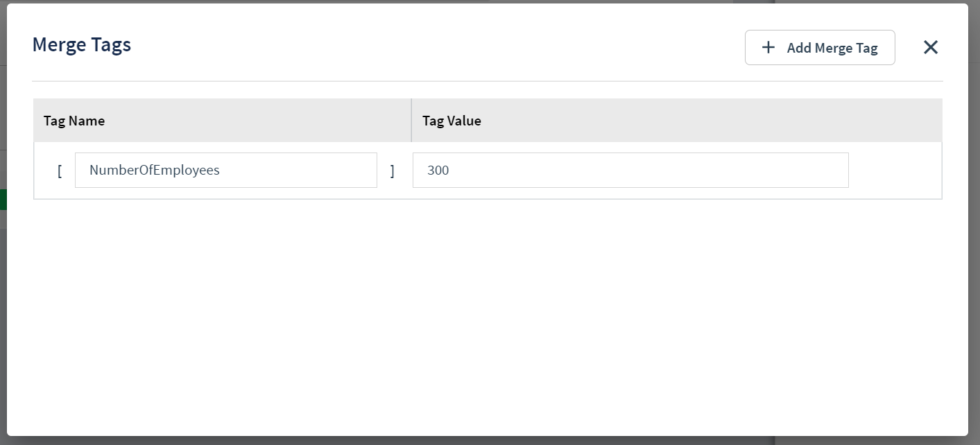Screen dimensions: 980x445
Task: Click inside the NumberOfEmployees tag name field
Action: pyautogui.click(x=225, y=170)
